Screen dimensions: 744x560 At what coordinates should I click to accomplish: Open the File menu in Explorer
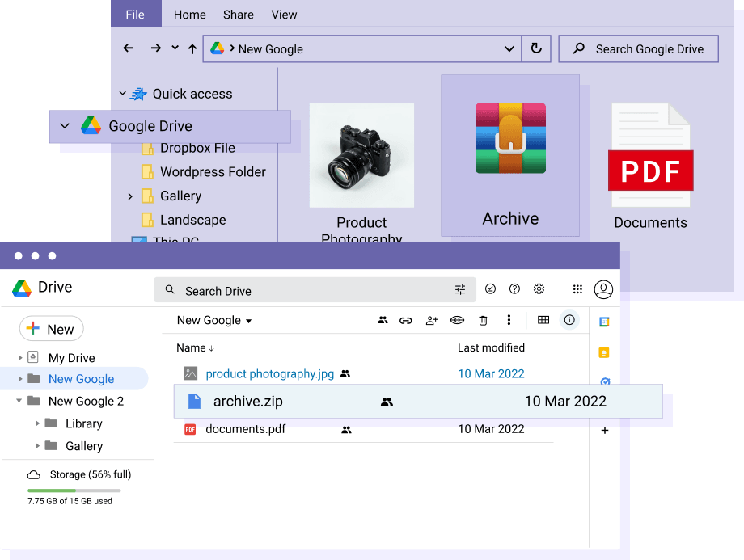[135, 15]
